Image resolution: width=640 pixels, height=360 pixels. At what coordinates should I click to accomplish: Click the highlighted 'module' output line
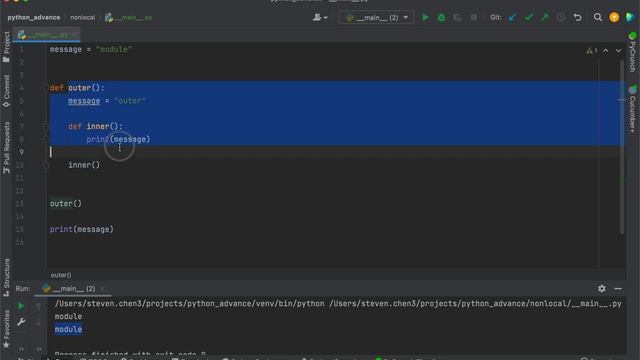(68, 329)
